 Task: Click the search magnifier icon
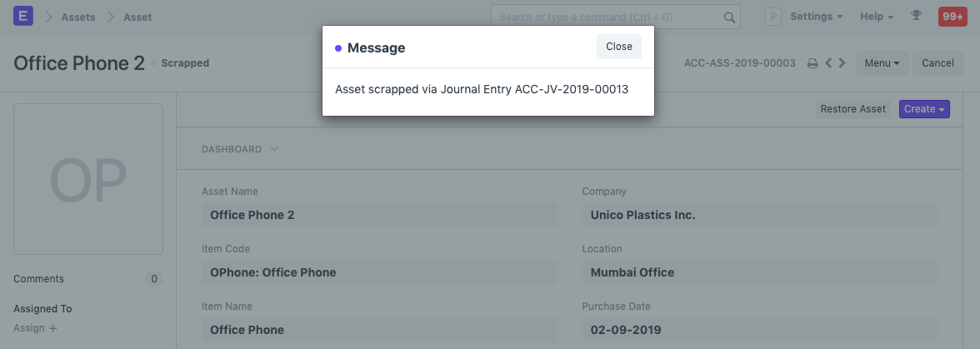(728, 17)
